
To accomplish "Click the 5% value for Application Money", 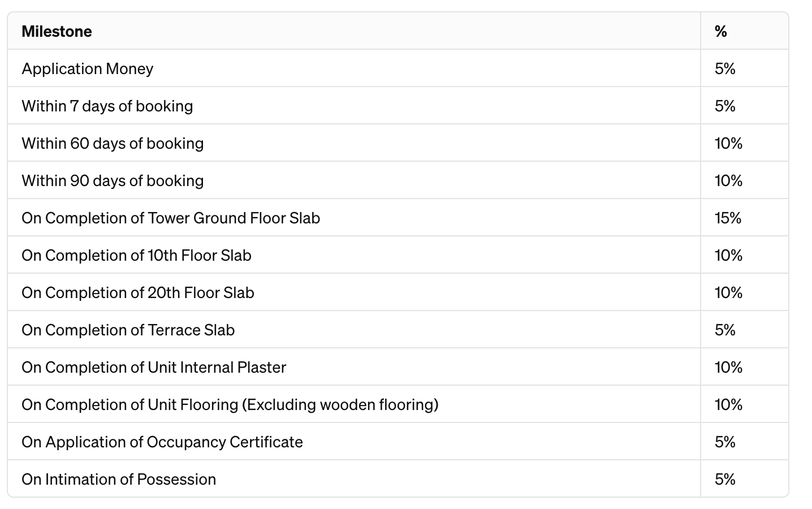I will (725, 69).
